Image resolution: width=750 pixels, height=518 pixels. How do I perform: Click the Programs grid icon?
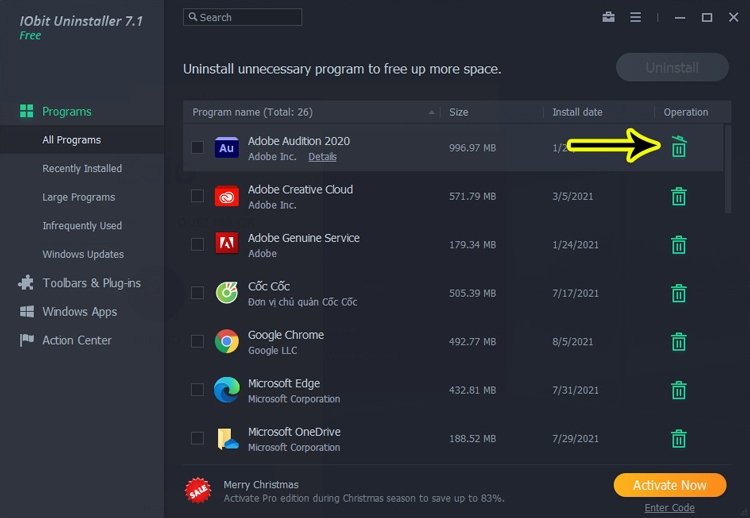[27, 111]
